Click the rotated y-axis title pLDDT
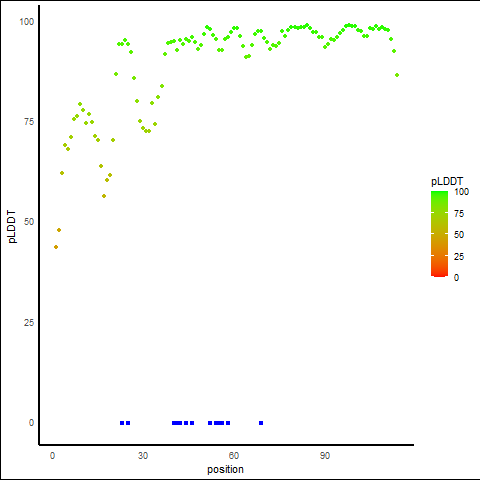Screen dimensions: 480x480 (x=12, y=226)
